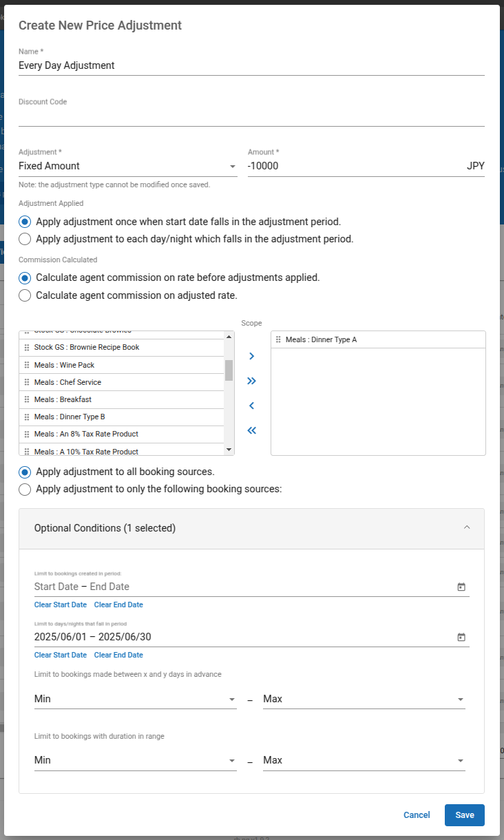Select Meals : Chef Service list item
Viewport: 504px width, 840px height.
[67, 382]
